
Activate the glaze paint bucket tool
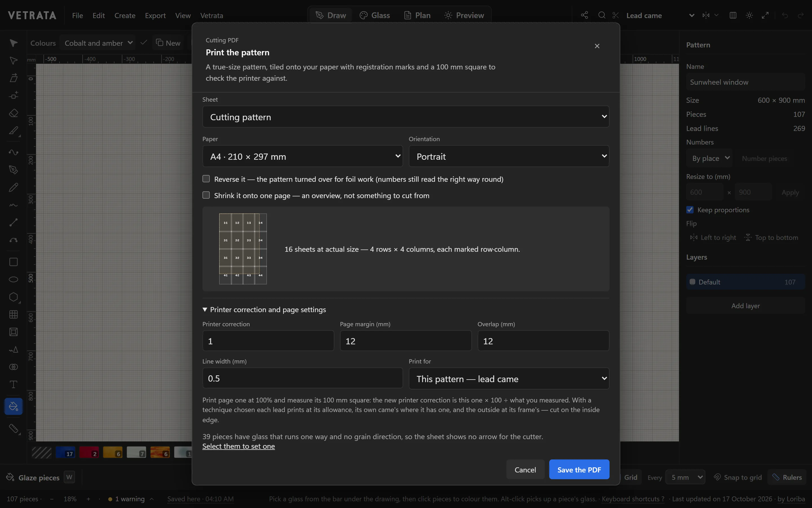click(x=14, y=406)
